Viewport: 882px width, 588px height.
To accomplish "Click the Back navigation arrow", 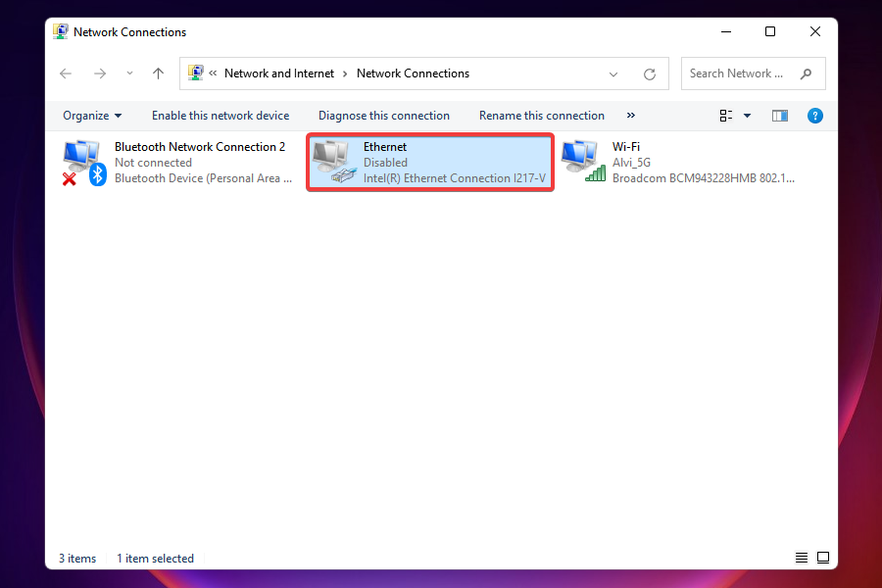I will point(66,73).
